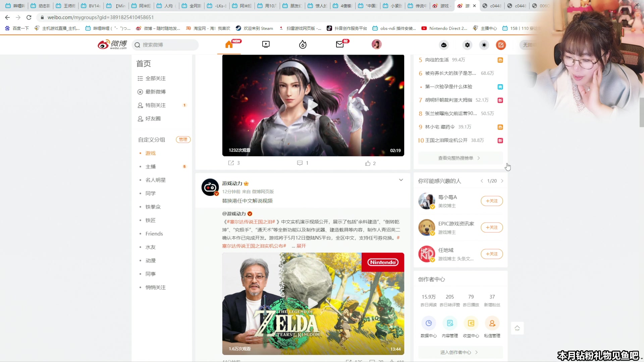This screenshot has height=362, width=644.
Task: Click the address bar URL
Action: click(101, 17)
